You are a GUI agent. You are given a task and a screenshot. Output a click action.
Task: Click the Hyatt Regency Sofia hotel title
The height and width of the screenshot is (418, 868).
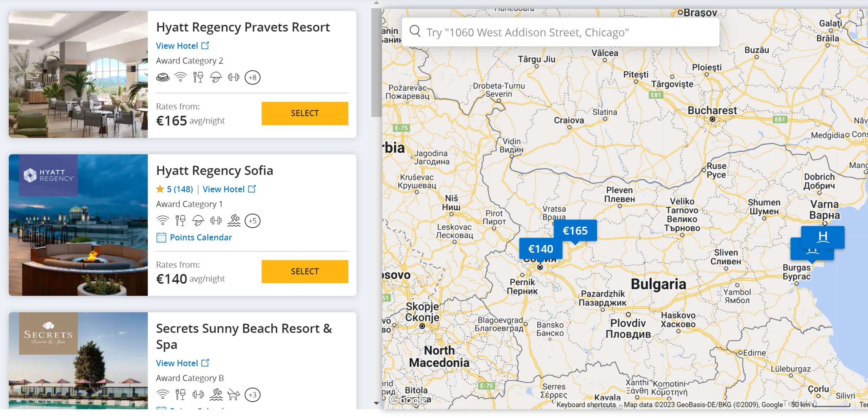[215, 171]
